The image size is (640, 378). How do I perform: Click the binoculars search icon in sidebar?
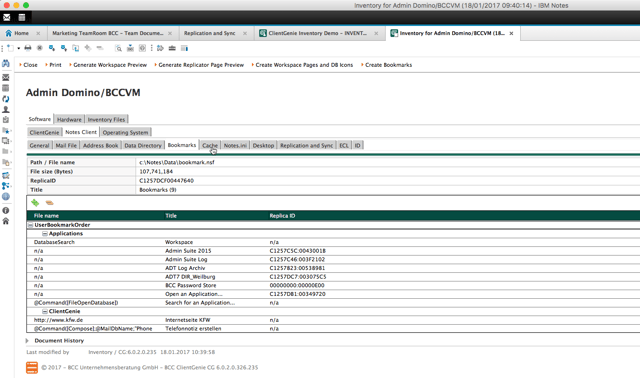click(6, 64)
